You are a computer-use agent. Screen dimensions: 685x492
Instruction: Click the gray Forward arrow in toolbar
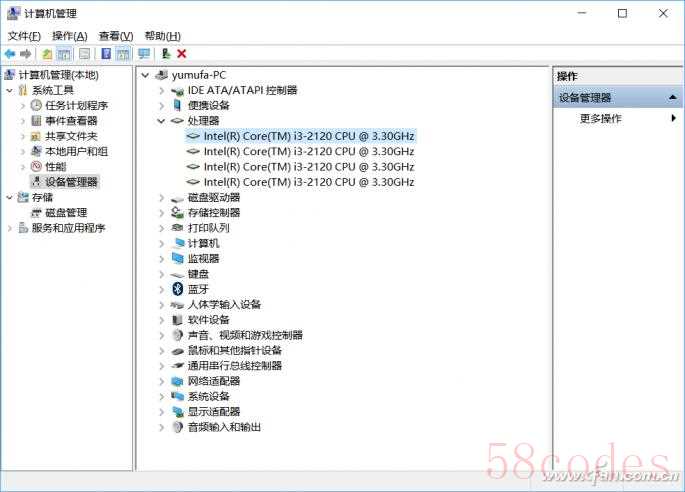click(x=25, y=54)
